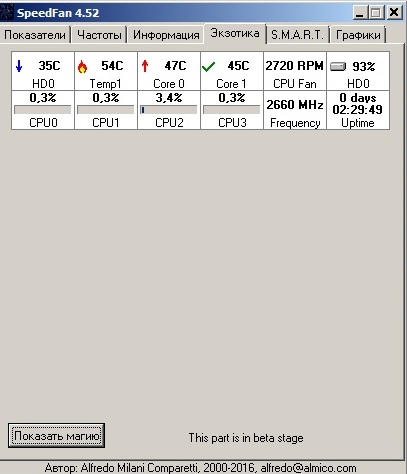Click the CPU Fan label

[x=295, y=84]
